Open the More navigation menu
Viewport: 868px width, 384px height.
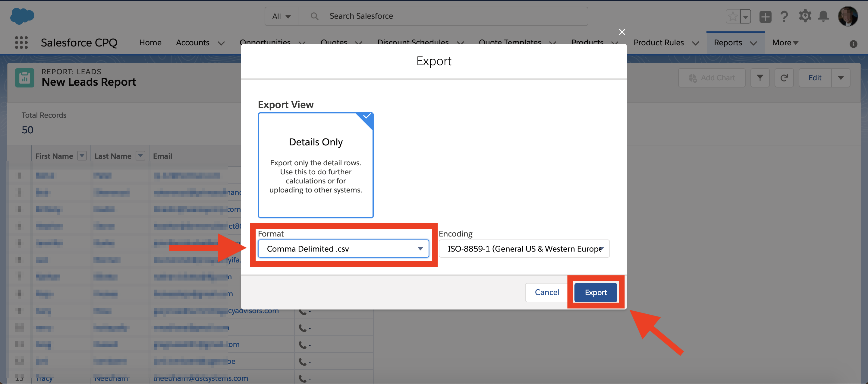click(785, 43)
